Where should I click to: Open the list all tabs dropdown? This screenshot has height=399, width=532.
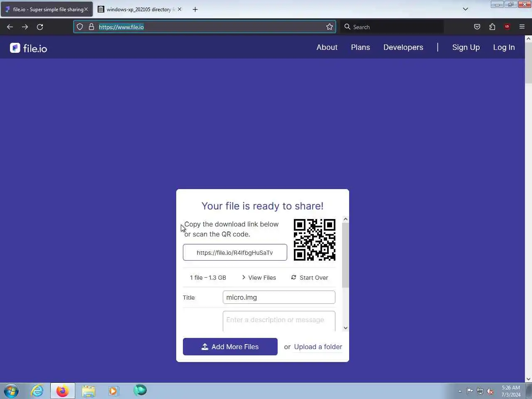point(465,9)
